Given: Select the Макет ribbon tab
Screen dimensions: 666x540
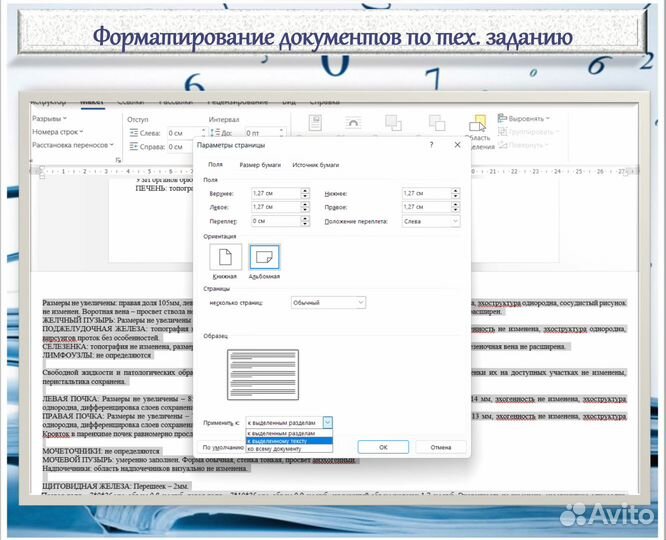Looking at the screenshot, I should [x=92, y=102].
